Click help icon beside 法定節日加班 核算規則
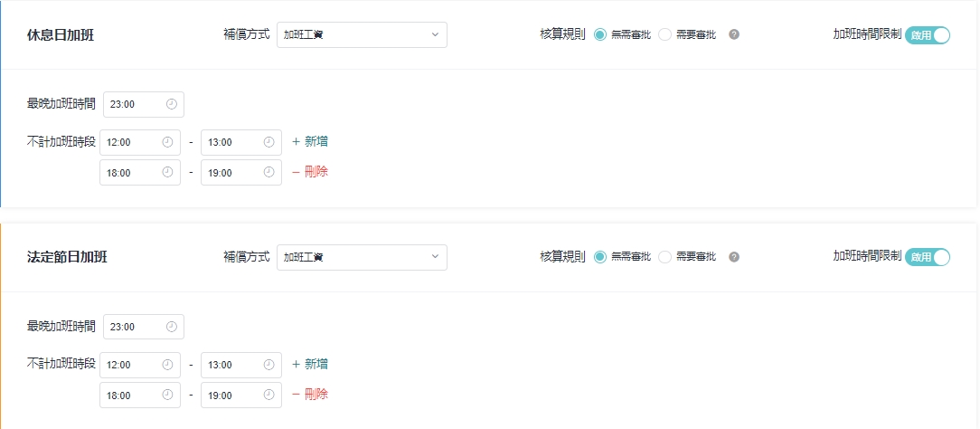The width and height of the screenshot is (980, 429). click(x=734, y=258)
